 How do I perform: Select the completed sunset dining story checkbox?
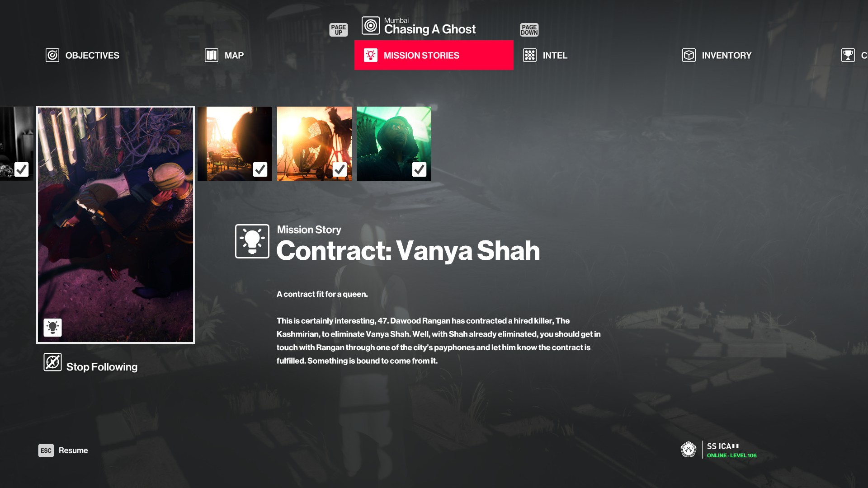260,169
